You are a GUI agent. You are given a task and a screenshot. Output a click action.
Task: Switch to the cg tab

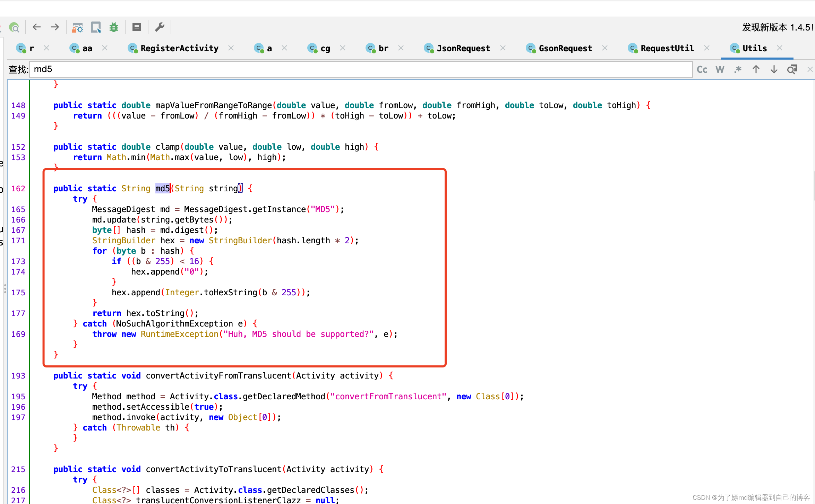[x=319, y=48]
